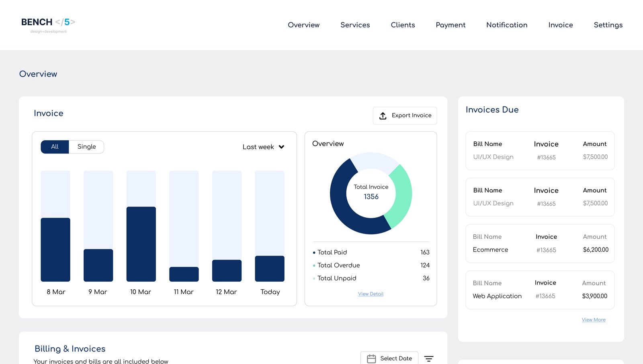Image resolution: width=643 pixels, height=364 pixels.
Task: Click the $3,900.00 amount
Action: click(594, 296)
